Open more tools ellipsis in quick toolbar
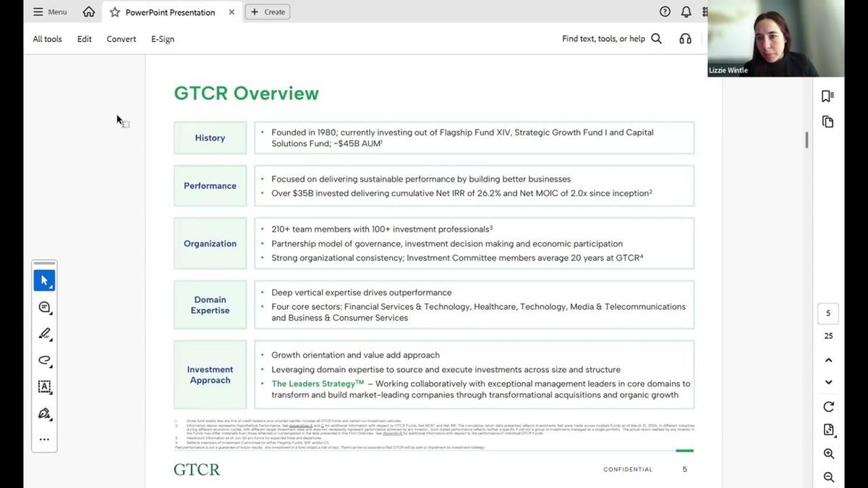The height and width of the screenshot is (488, 868). (x=44, y=439)
